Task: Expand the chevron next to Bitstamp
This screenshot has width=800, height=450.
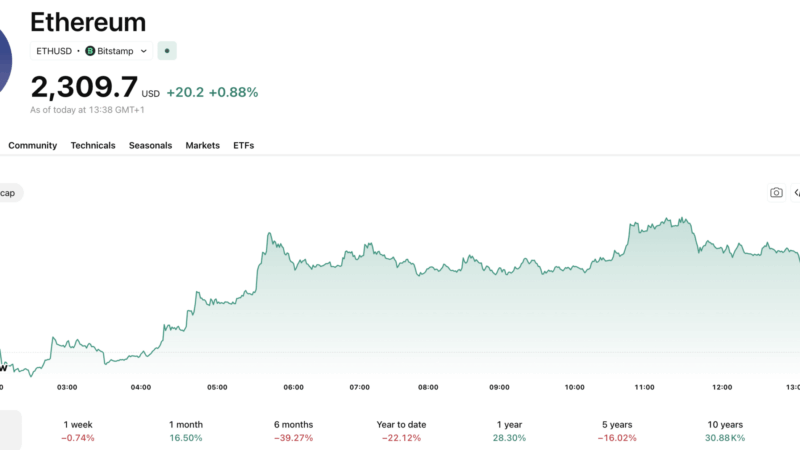Action: tap(144, 51)
